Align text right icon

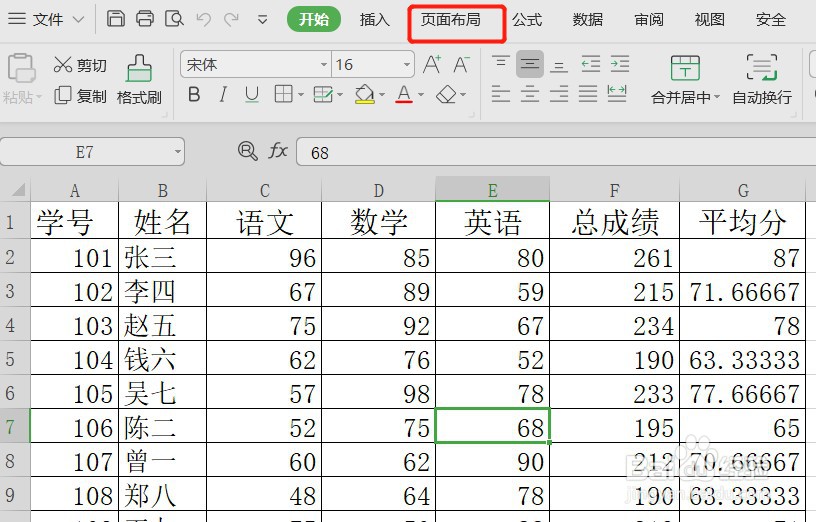pyautogui.click(x=559, y=94)
